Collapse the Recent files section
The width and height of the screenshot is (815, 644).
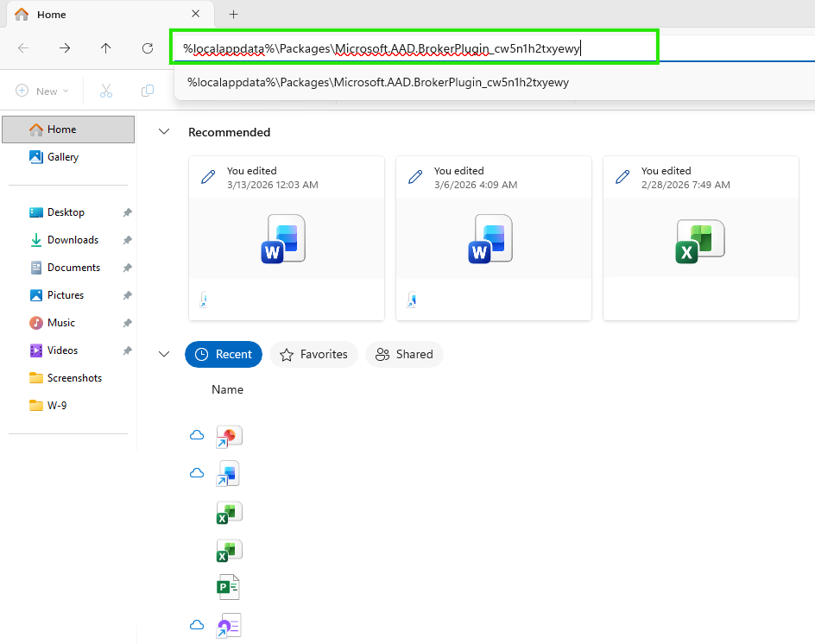(x=164, y=354)
